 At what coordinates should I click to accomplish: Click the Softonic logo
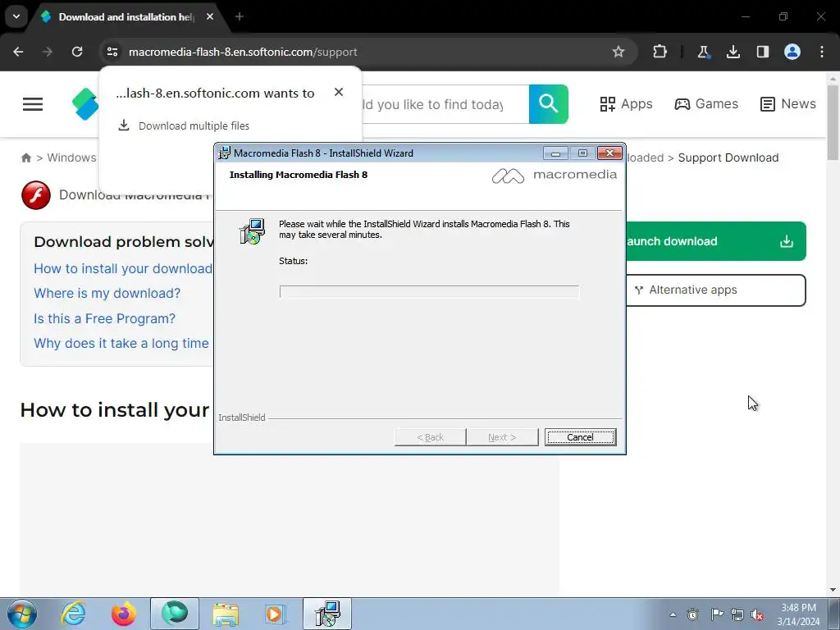(85, 104)
